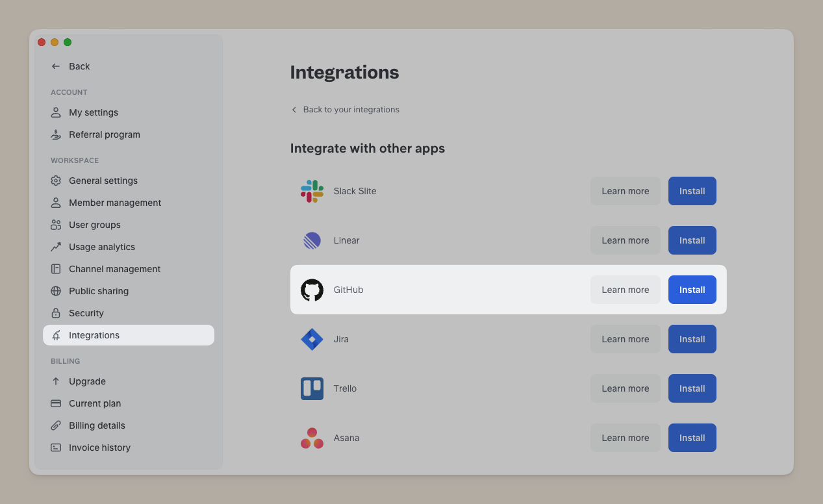Install the Trello integration
Image resolution: width=823 pixels, height=504 pixels.
[x=692, y=388]
